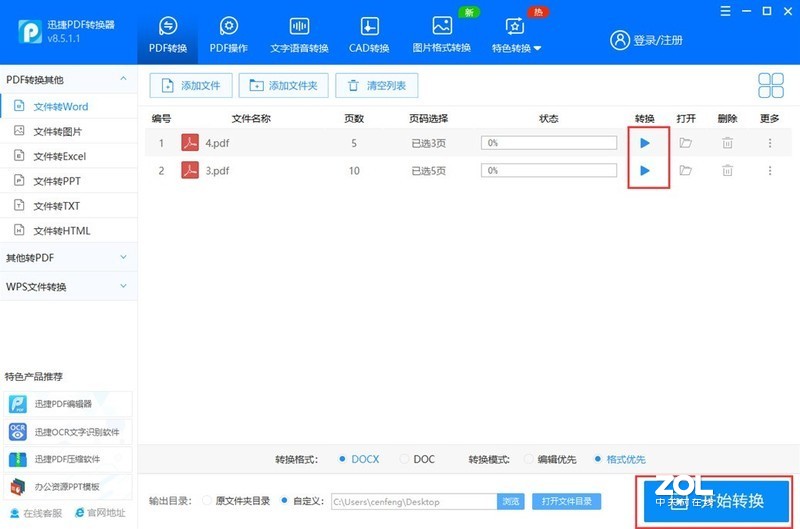Expand the 其他转PDF section
The image size is (800, 529).
click(x=68, y=258)
